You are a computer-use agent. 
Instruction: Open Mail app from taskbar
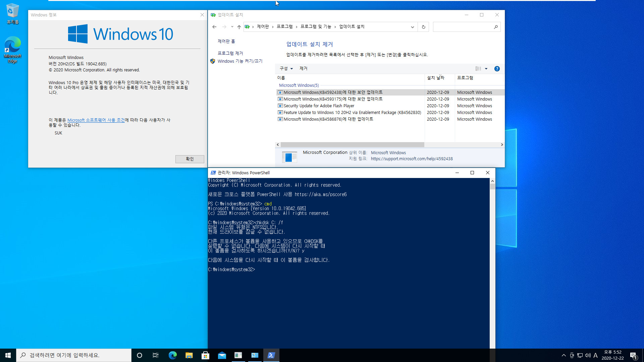tap(222, 355)
